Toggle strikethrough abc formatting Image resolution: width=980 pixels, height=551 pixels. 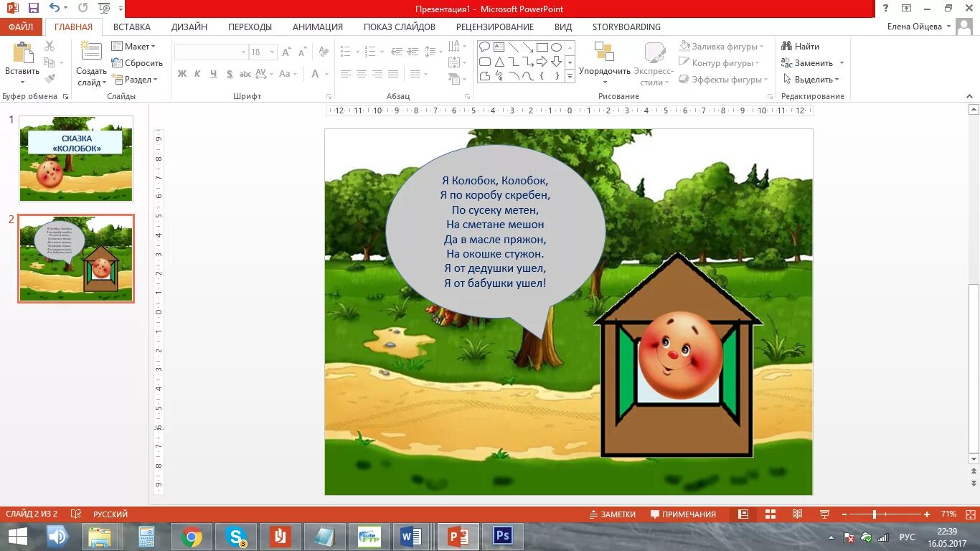pyautogui.click(x=245, y=74)
